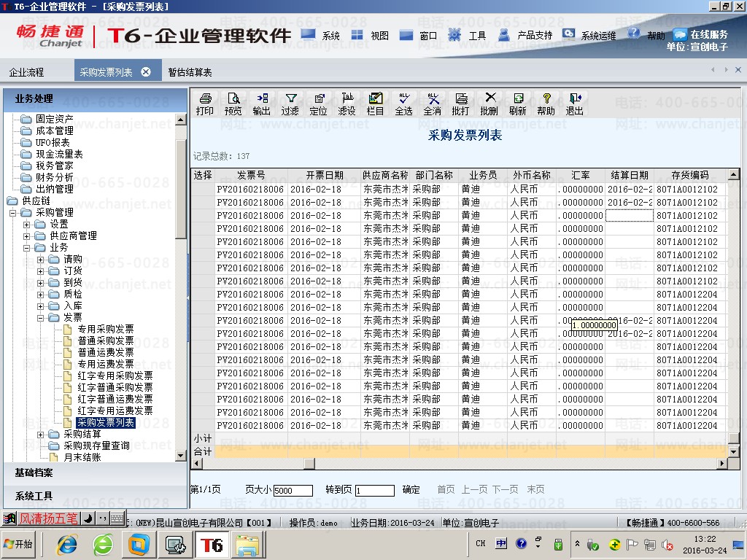Click the 业务处理 panel header

[96, 99]
